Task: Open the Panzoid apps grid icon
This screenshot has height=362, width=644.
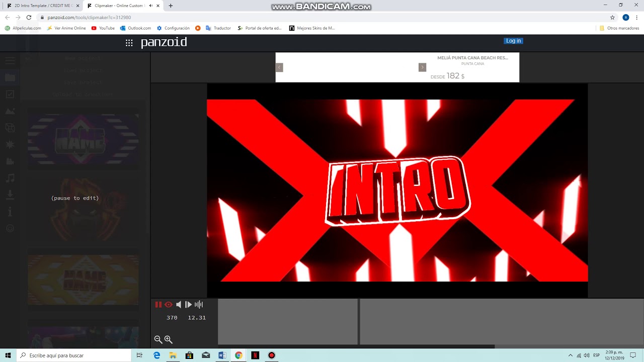Action: [x=129, y=43]
